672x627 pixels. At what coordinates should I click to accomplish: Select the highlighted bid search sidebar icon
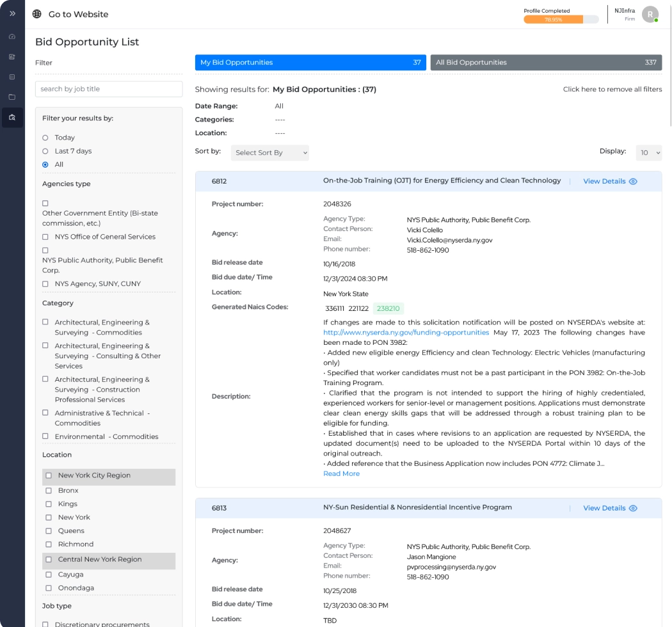[x=12, y=116]
